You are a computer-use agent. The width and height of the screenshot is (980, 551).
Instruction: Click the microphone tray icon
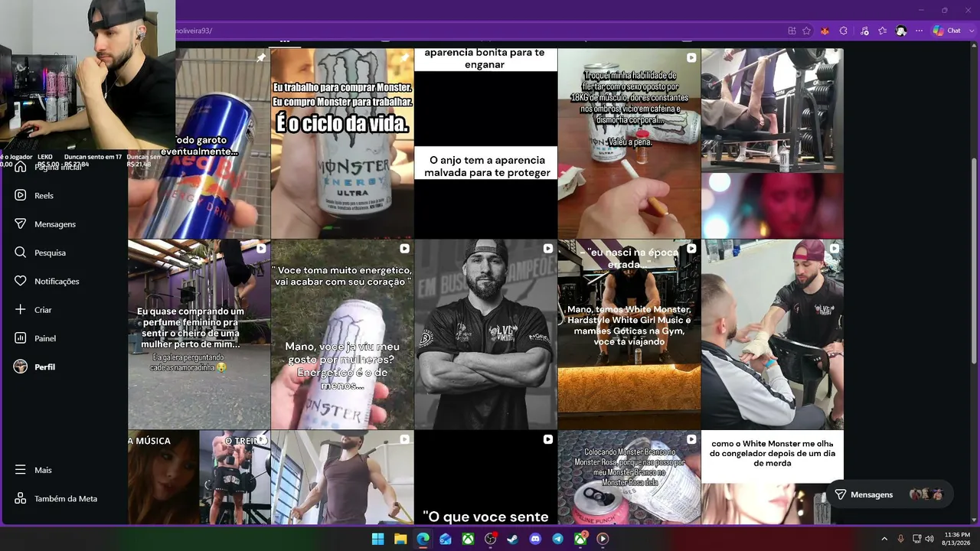901,539
